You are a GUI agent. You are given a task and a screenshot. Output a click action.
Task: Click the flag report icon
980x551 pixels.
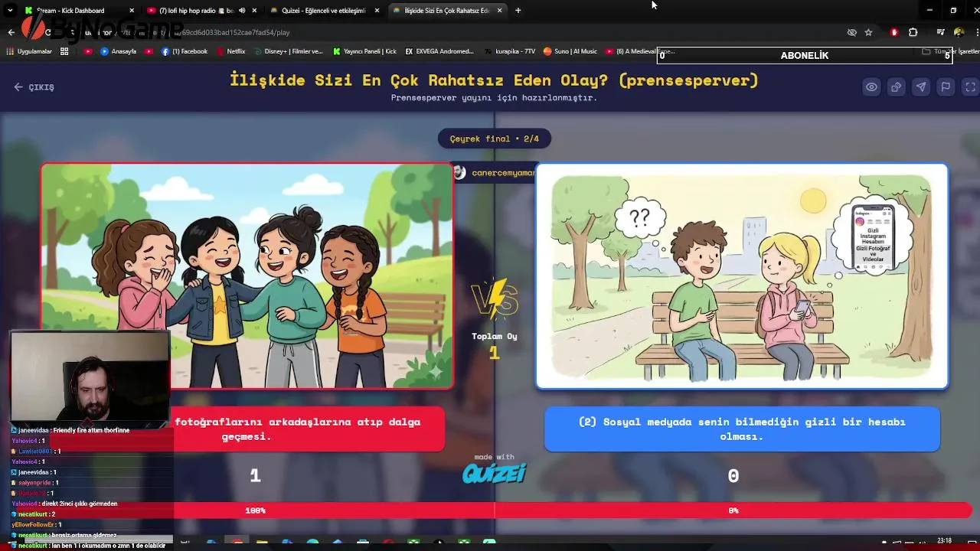point(946,87)
